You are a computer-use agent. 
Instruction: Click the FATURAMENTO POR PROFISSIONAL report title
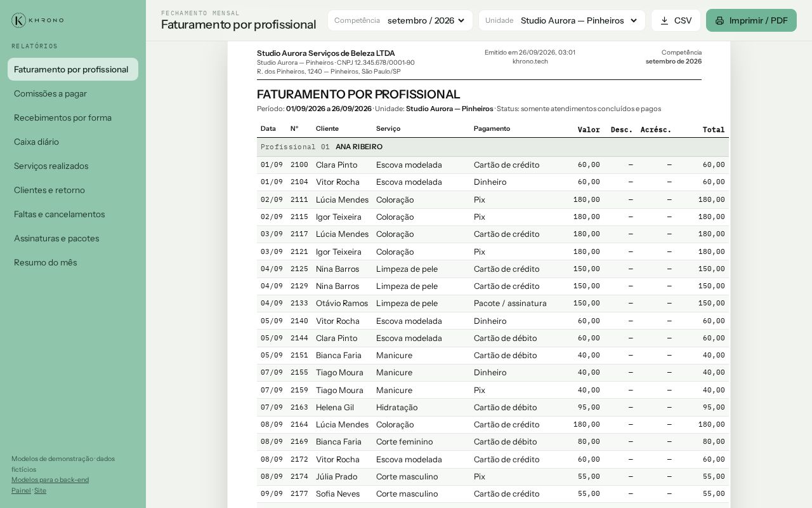(358, 94)
